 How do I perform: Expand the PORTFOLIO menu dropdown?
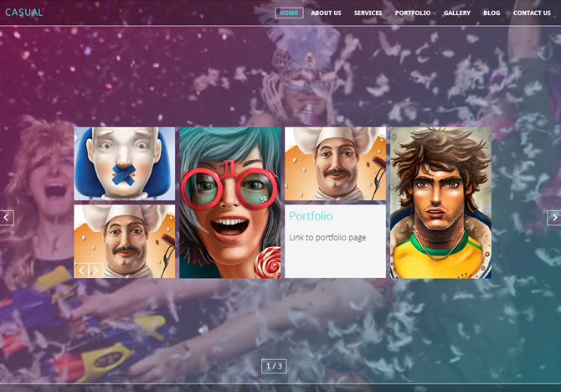pos(414,13)
